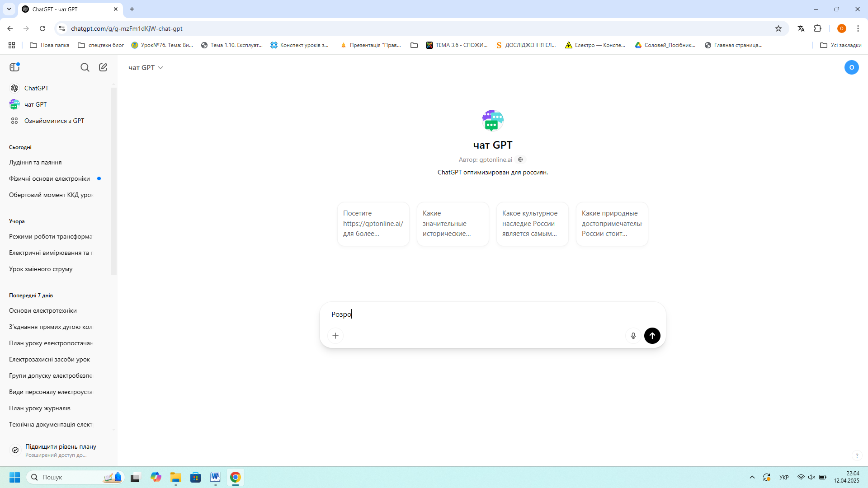
Task: Open the Chrome apps grid icon
Action: click(12, 45)
